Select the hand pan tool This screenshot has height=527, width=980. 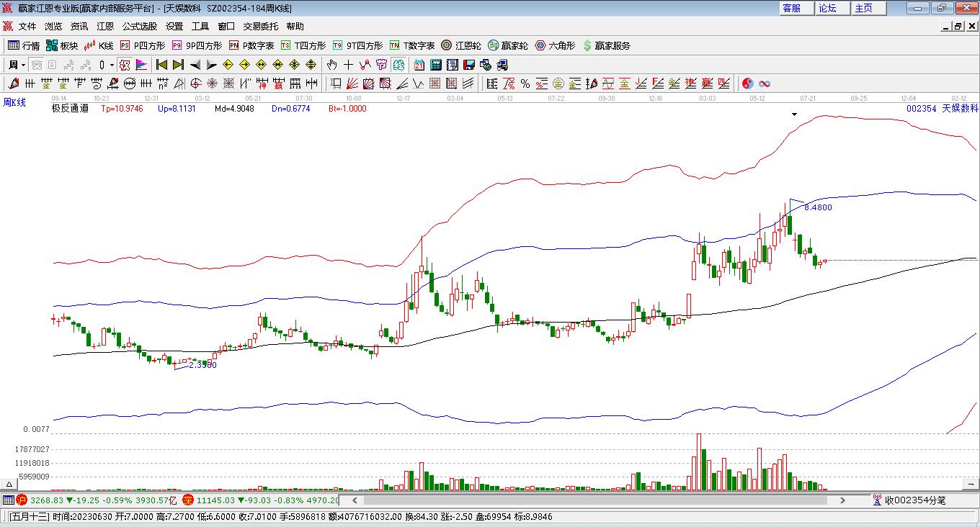tap(332, 65)
